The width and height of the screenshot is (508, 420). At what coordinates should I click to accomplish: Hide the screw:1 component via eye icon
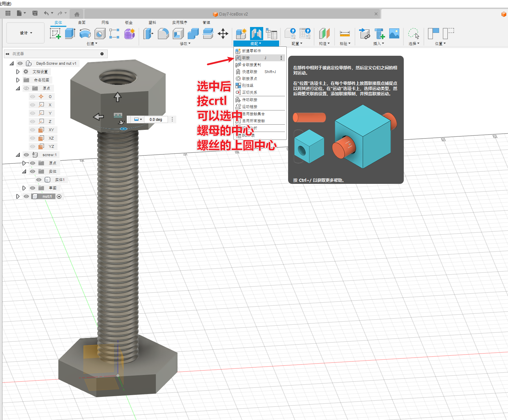tap(26, 155)
